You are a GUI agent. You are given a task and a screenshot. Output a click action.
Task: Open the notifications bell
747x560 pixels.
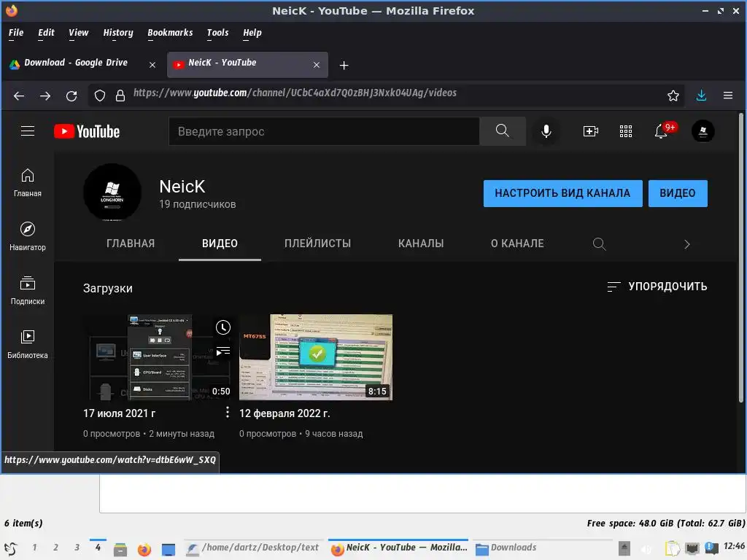pyautogui.click(x=661, y=131)
